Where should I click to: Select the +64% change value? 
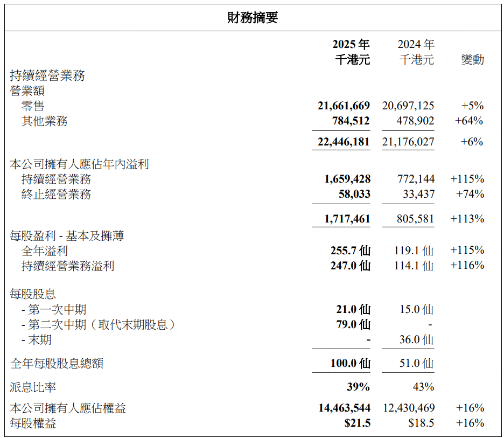click(469, 121)
